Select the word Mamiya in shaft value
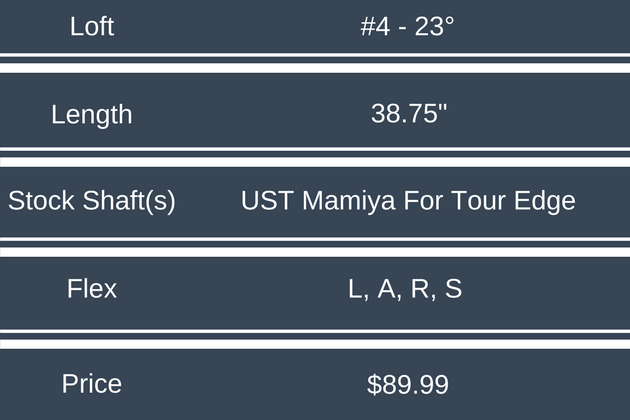The width and height of the screenshot is (630, 420). tap(338, 201)
